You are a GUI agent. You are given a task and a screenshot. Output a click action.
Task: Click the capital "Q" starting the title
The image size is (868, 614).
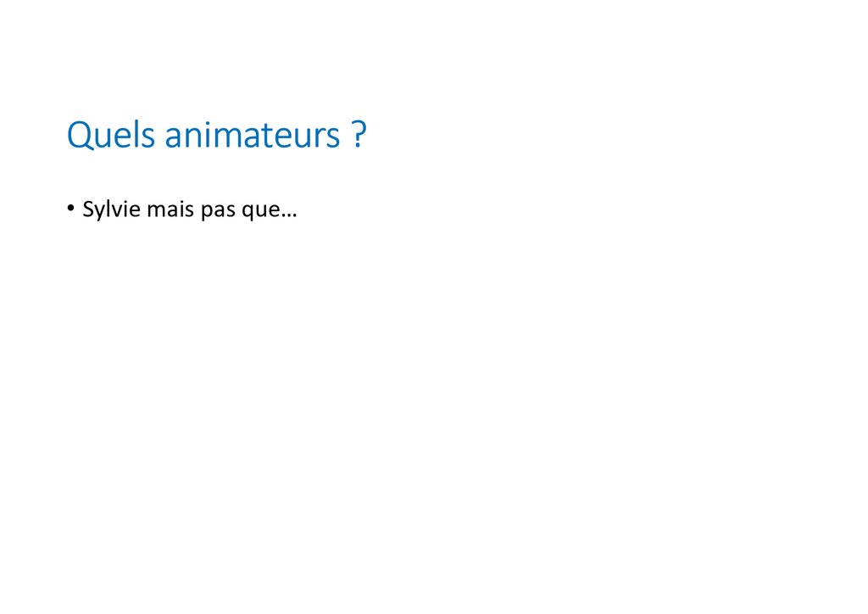tap(79, 136)
